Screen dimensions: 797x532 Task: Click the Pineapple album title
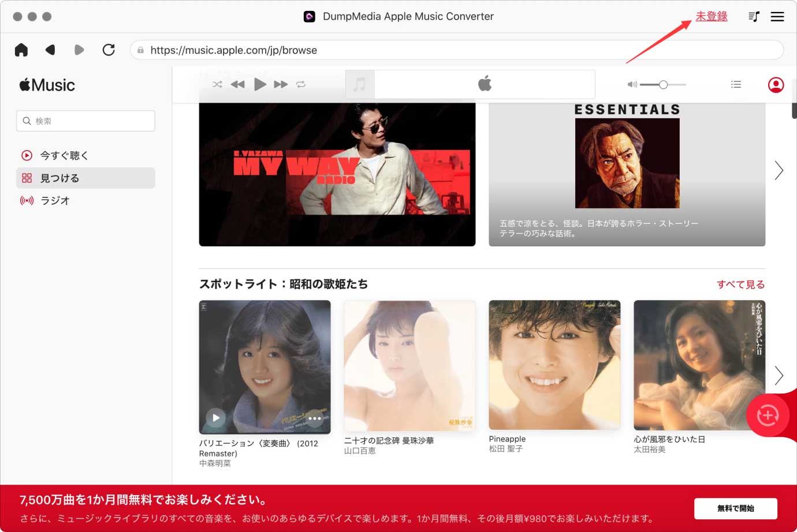pos(507,439)
